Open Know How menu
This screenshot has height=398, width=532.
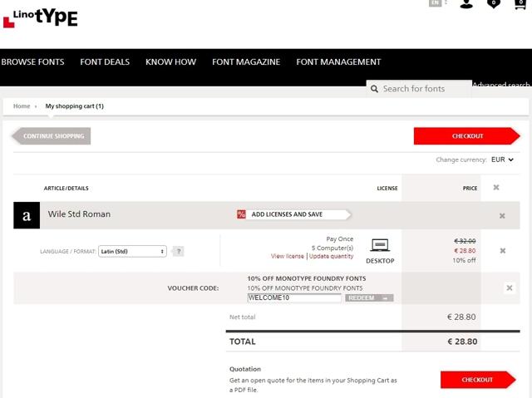point(170,61)
